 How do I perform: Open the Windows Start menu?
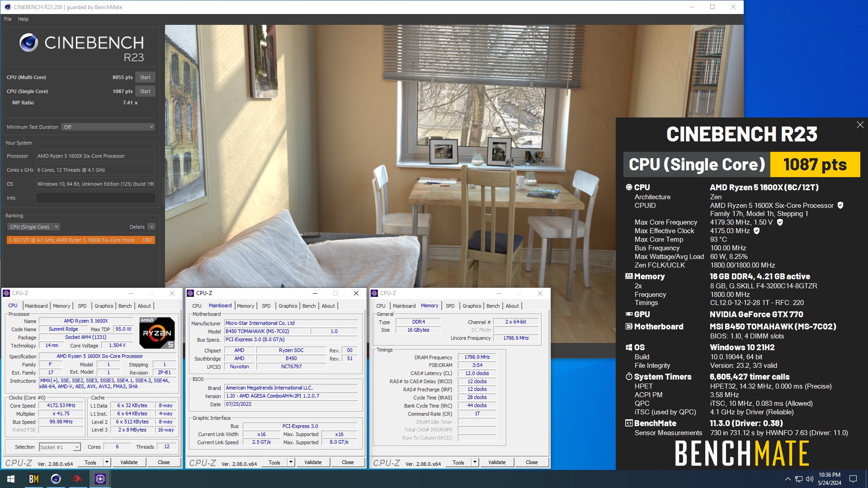[x=11, y=479]
